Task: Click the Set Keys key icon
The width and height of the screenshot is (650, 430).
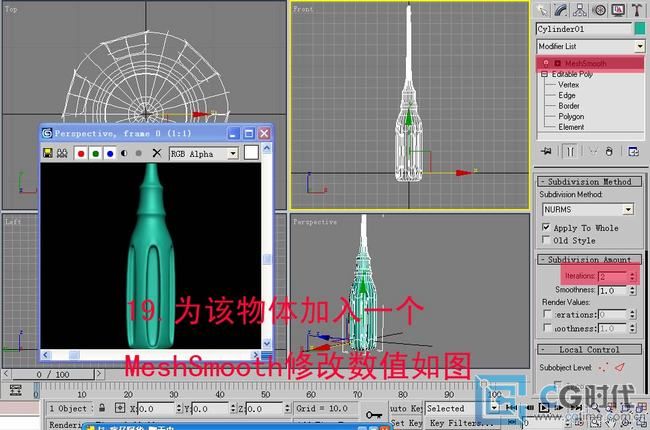Action: pos(374,414)
